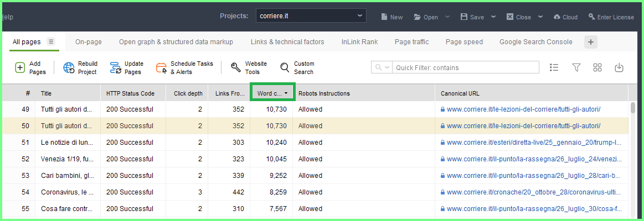
Task: Click links value 442
Action: tap(239, 192)
